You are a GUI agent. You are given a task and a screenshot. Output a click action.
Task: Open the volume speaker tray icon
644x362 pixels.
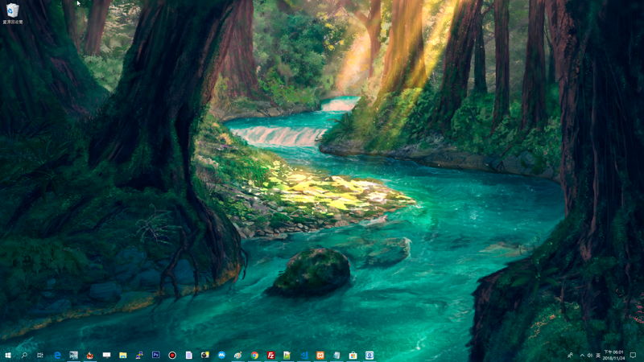coord(590,355)
